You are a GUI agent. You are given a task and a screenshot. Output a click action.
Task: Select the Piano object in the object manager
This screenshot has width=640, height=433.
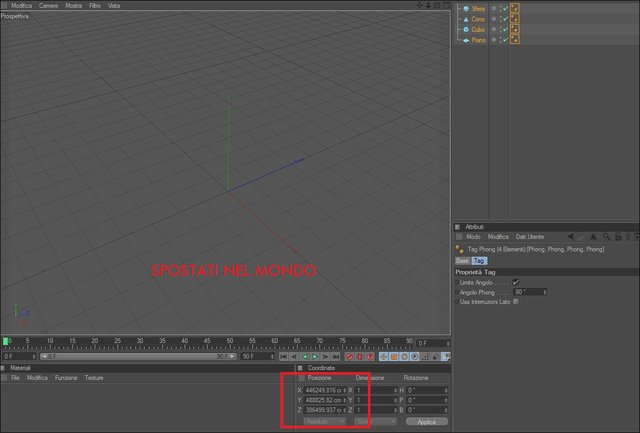coord(478,40)
